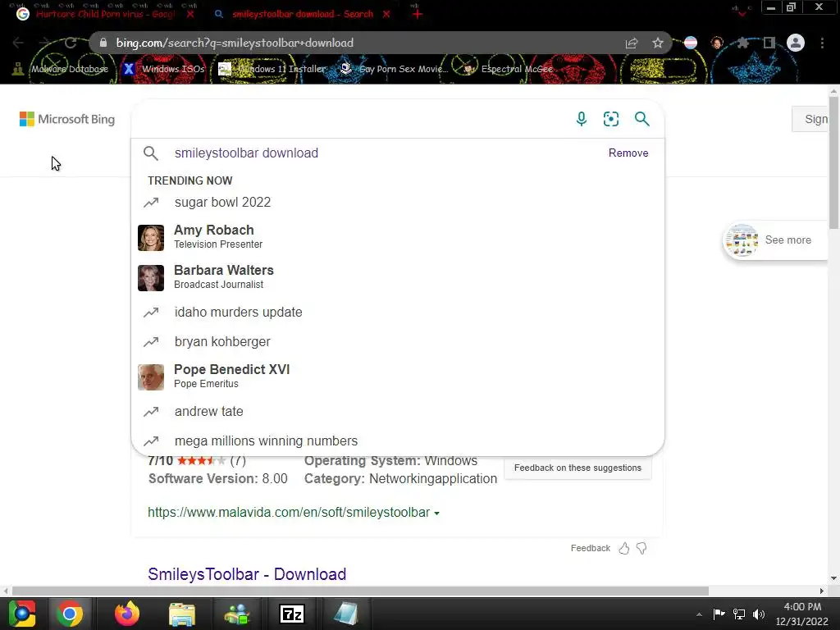840x630 pixels.
Task: Open the Malware Database bookmark
Action: click(x=60, y=69)
